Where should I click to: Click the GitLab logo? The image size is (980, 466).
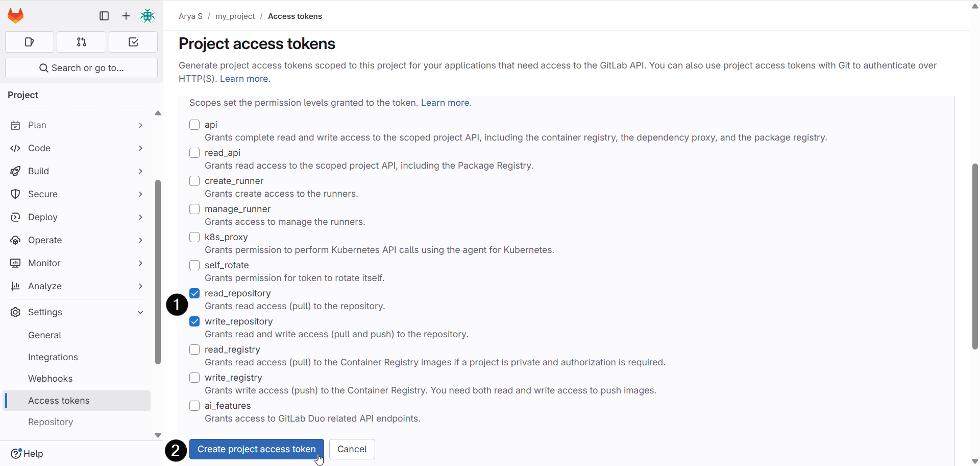coord(15,15)
